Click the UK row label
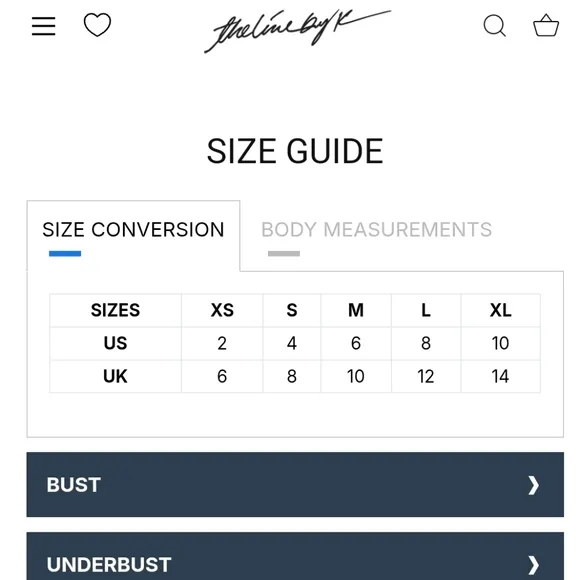Screen dimensions: 580x580 (115, 377)
